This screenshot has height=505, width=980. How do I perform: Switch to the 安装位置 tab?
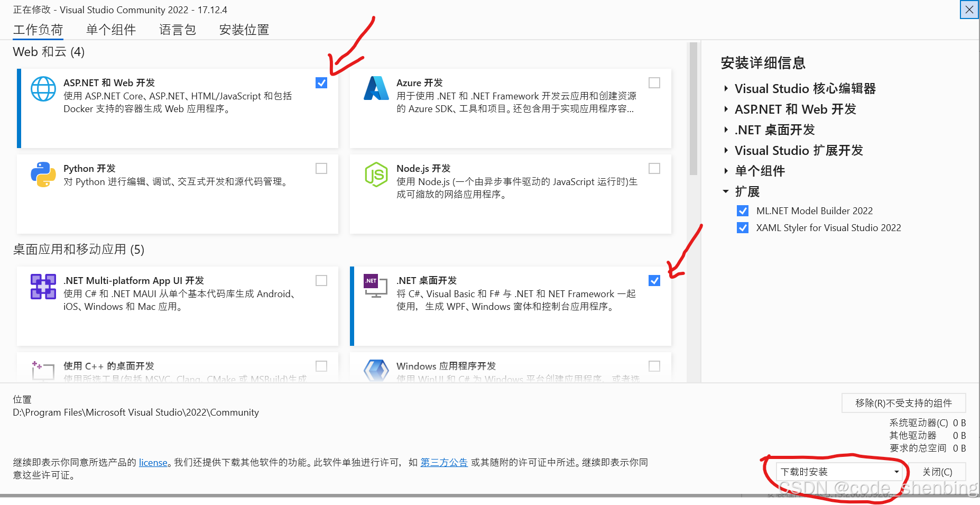pos(244,30)
